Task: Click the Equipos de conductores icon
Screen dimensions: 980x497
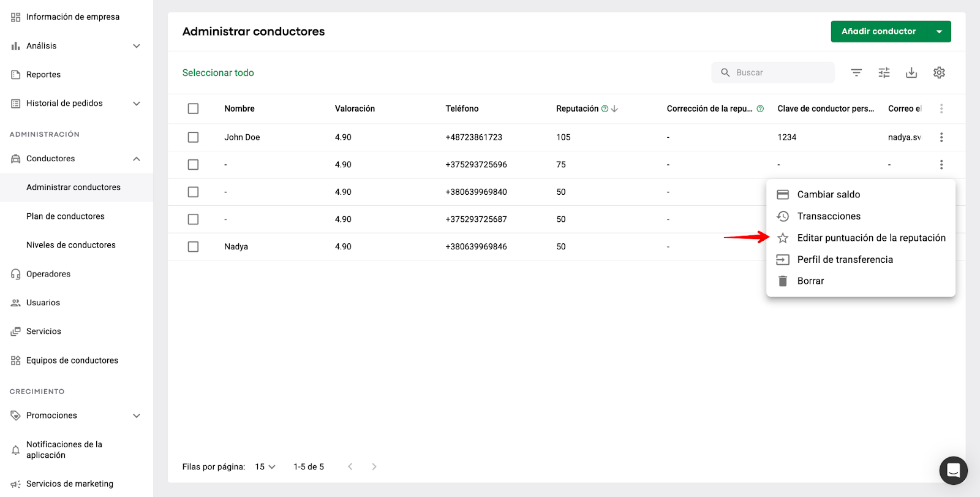Action: point(15,360)
